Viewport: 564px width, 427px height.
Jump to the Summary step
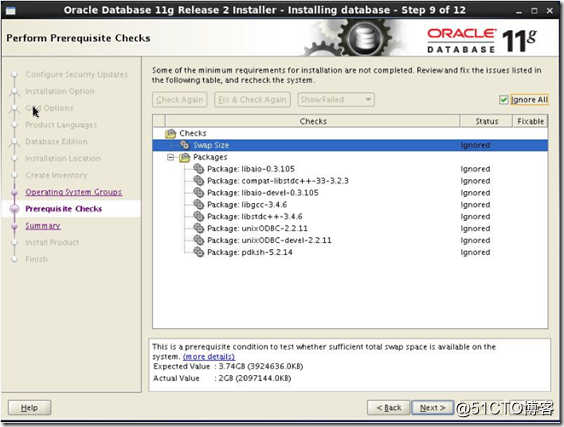tap(43, 226)
